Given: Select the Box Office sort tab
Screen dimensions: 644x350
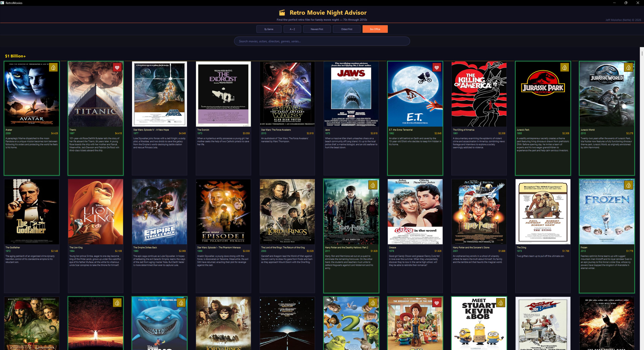Looking at the screenshot, I should pyautogui.click(x=375, y=29).
